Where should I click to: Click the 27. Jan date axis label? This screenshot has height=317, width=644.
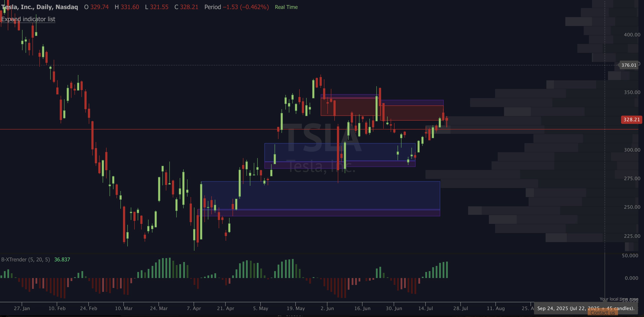click(x=22, y=309)
